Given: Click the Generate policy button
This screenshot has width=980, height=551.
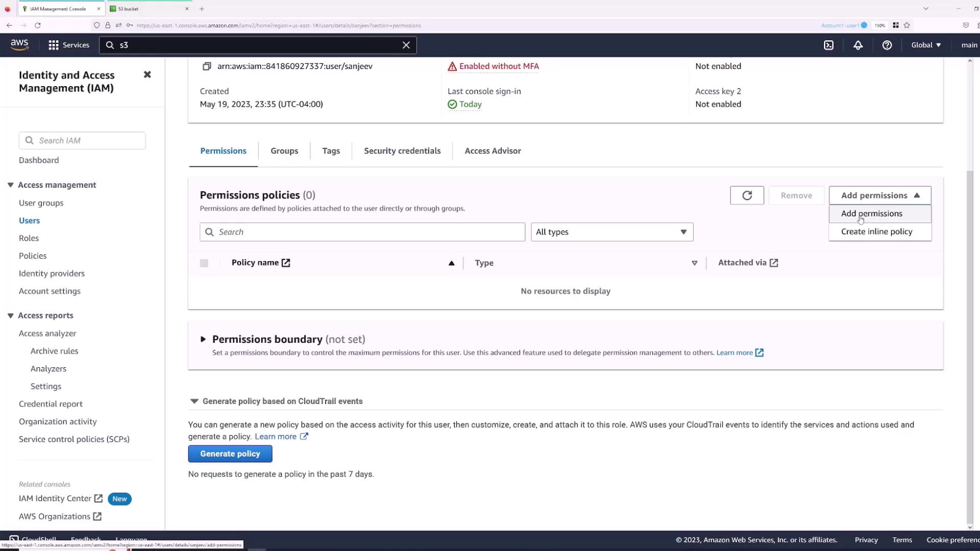Looking at the screenshot, I should (x=230, y=454).
